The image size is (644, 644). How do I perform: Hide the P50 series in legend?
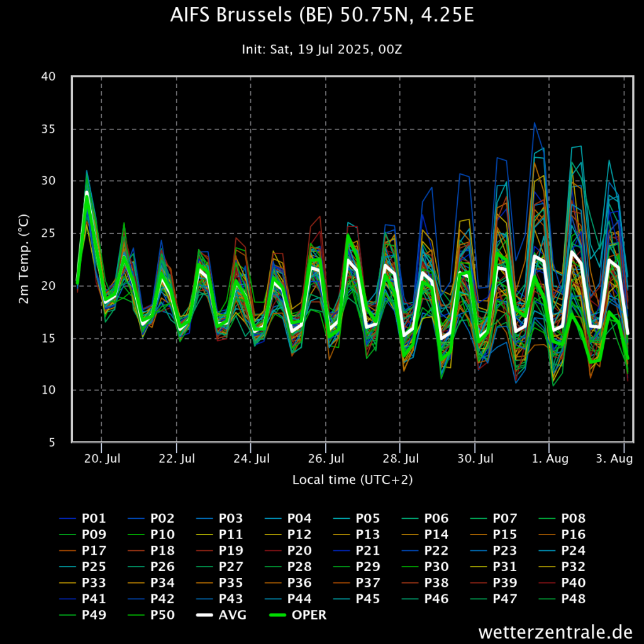click(x=151, y=615)
